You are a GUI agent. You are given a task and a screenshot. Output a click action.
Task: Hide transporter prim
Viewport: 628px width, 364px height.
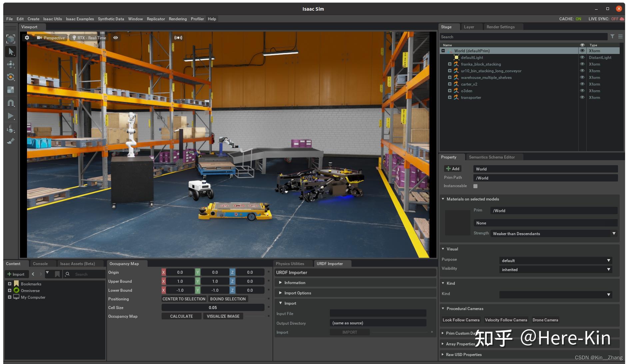582,98
